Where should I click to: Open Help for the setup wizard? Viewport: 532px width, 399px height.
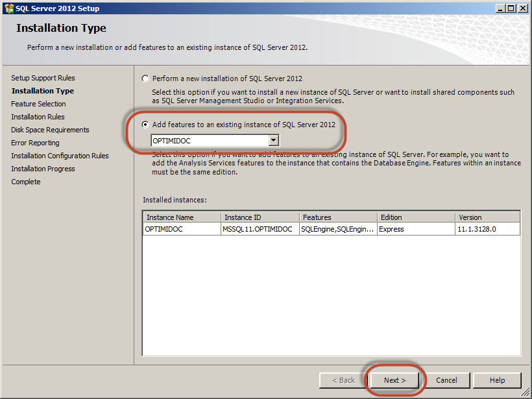click(497, 380)
